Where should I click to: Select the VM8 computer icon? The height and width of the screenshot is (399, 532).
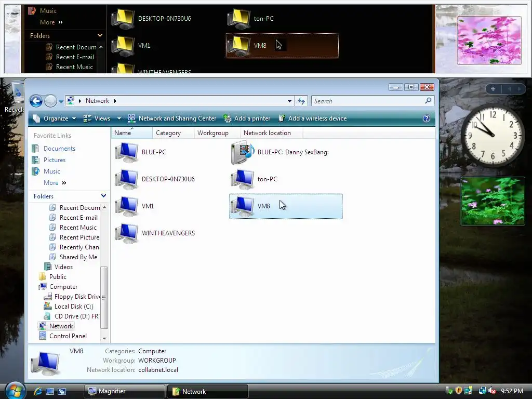click(242, 206)
